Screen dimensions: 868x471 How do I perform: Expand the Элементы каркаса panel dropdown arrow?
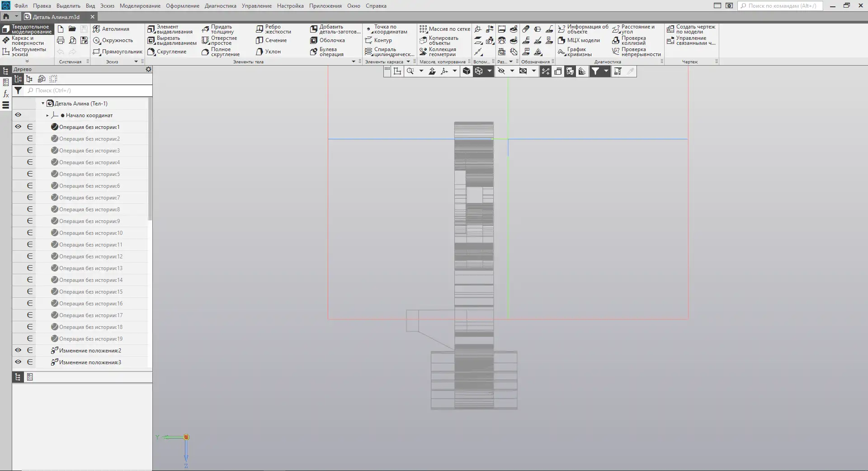pos(408,62)
